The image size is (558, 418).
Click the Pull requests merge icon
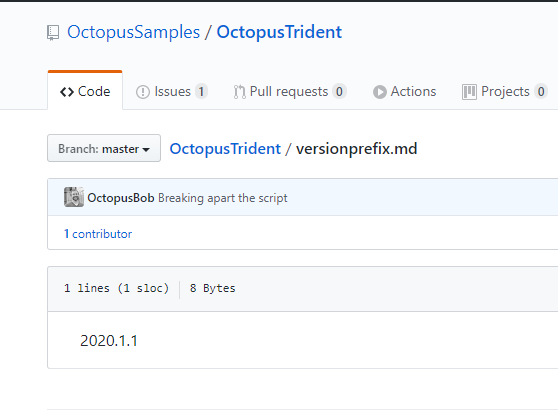tap(239, 92)
